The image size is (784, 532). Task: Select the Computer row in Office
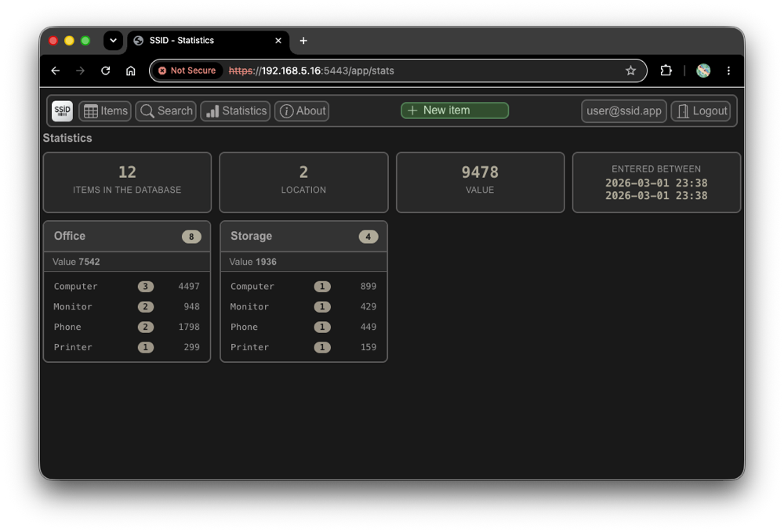pyautogui.click(x=127, y=286)
